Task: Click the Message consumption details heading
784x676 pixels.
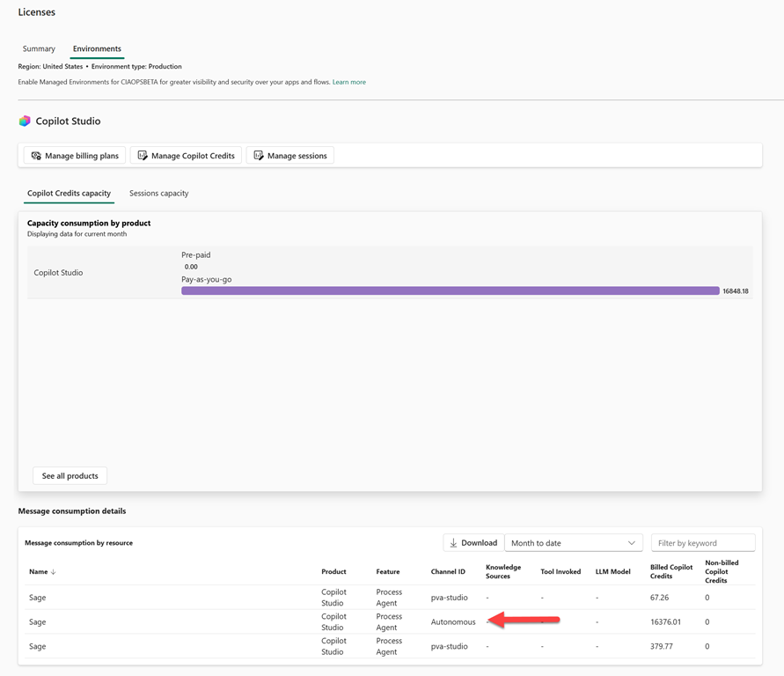Action: click(x=72, y=511)
